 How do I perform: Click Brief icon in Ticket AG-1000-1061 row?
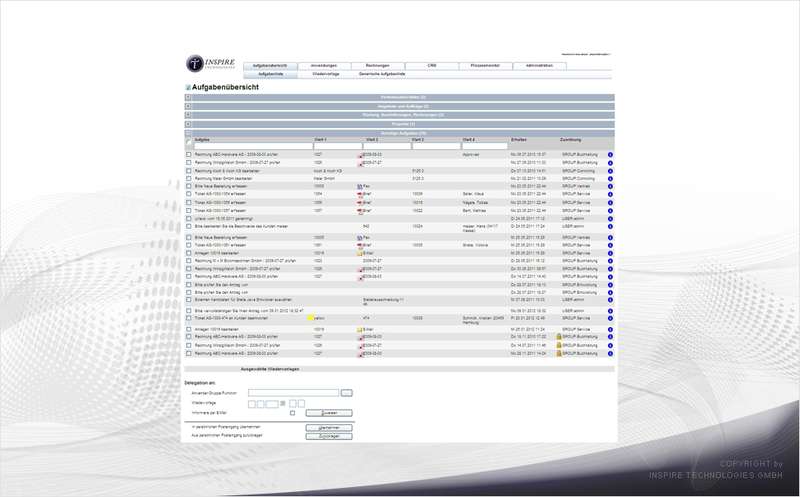(x=360, y=245)
